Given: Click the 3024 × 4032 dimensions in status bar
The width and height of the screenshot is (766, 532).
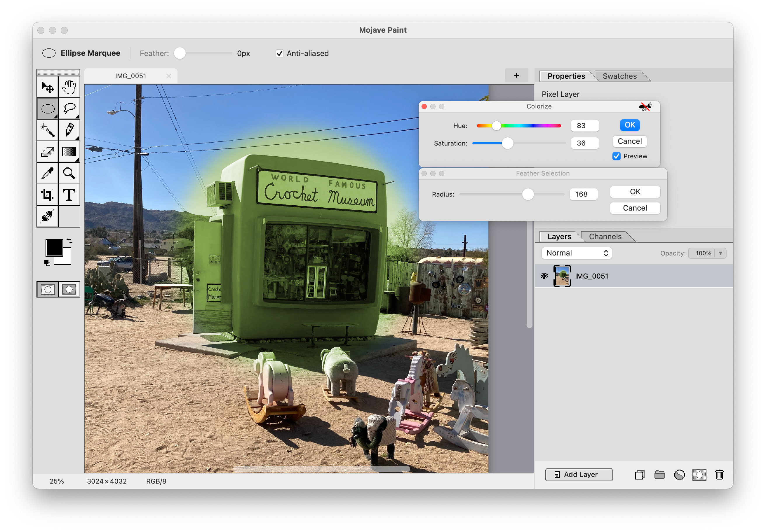Looking at the screenshot, I should pyautogui.click(x=107, y=481).
